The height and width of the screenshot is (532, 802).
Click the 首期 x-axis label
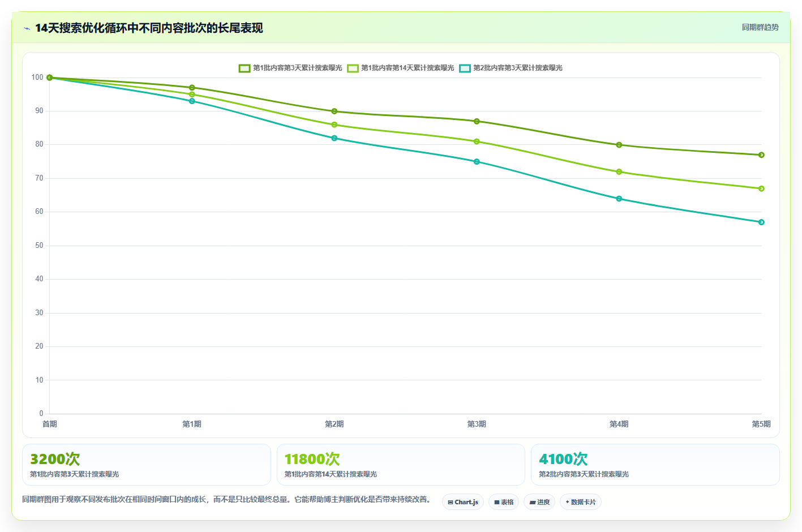tap(50, 424)
